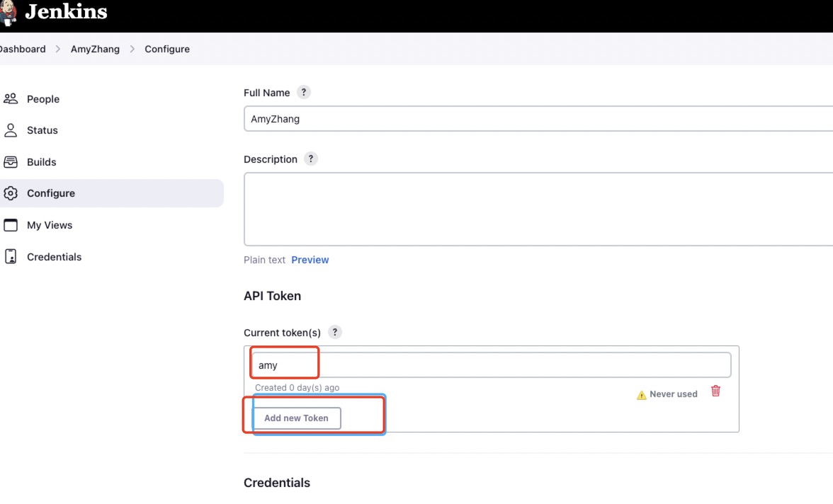This screenshot has width=833, height=504.
Task: Click the People sidebar icon
Action: point(11,98)
